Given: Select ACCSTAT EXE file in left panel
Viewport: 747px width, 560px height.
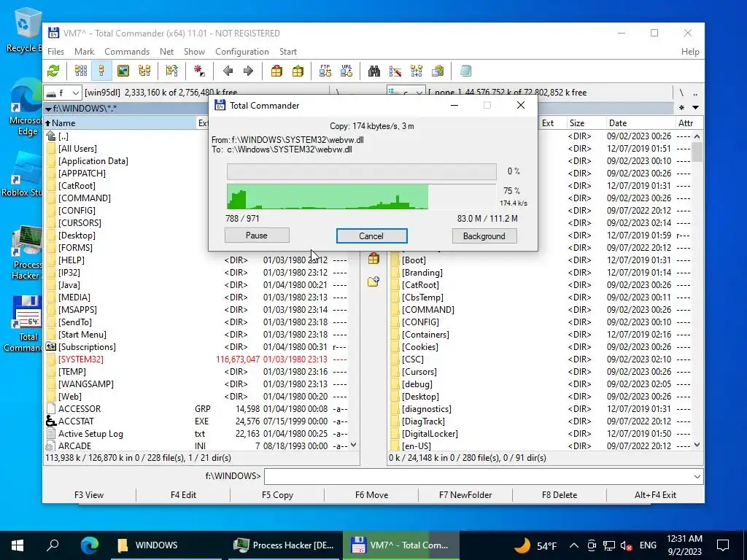Looking at the screenshot, I should 197,421.
